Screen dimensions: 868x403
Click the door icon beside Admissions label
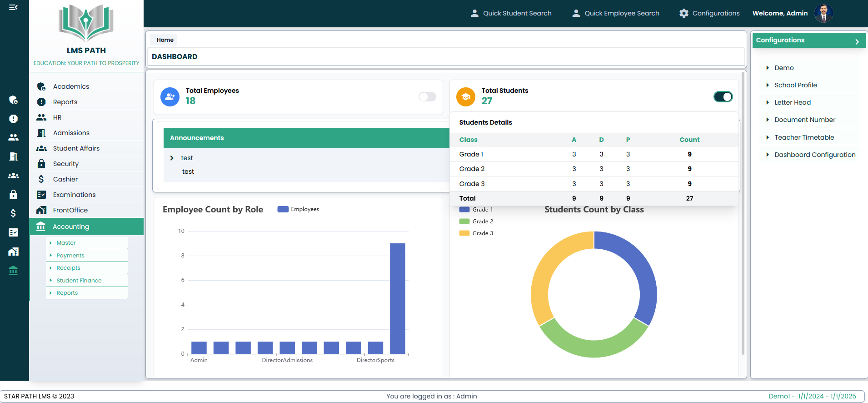(41, 133)
